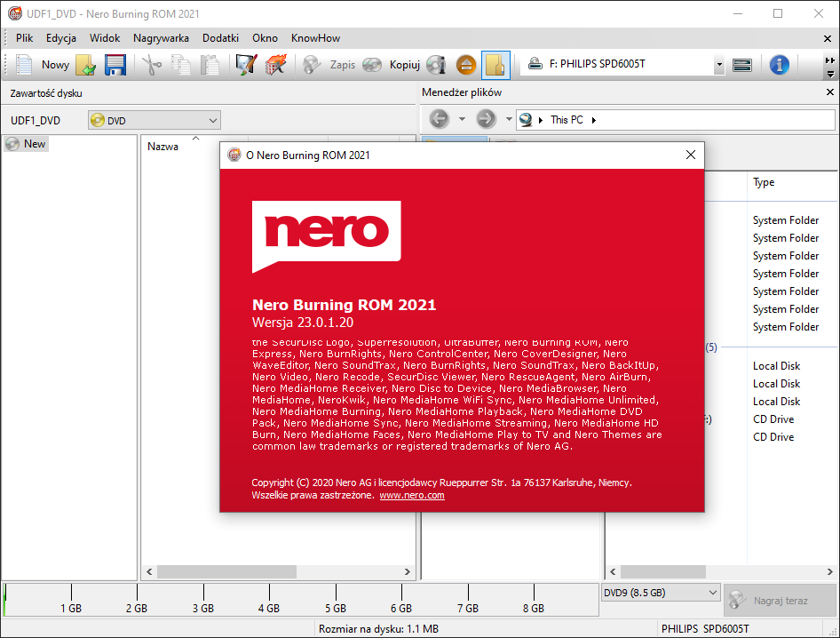Click the Zapis burn button
The height and width of the screenshot is (638, 840).
pyautogui.click(x=329, y=65)
